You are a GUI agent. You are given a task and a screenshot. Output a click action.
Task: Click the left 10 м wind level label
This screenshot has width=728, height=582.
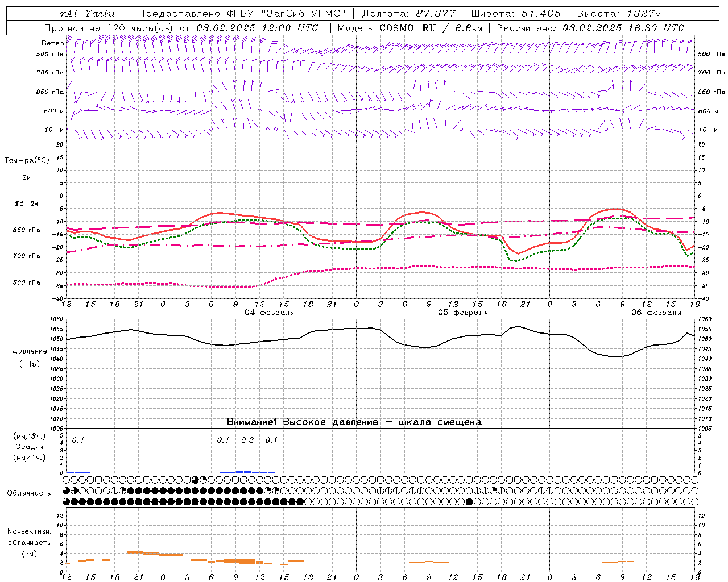pos(55,130)
